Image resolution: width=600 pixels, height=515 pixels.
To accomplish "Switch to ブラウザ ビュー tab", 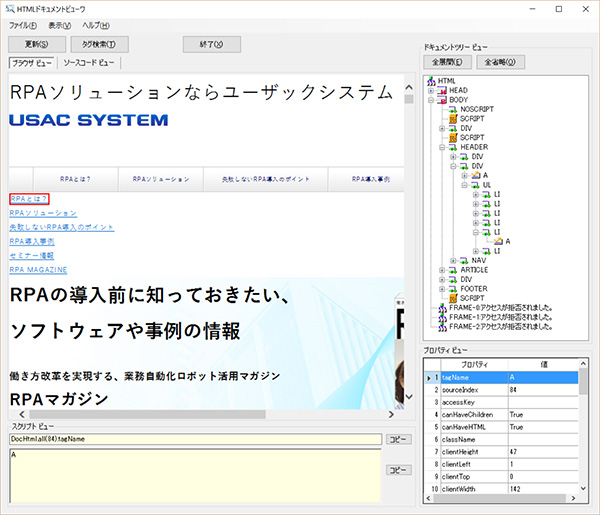I will pyautogui.click(x=32, y=63).
